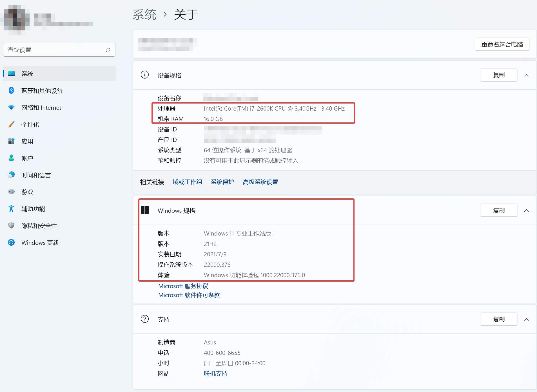The width and height of the screenshot is (537, 392).
Task: Click the phone number 400-600-6655
Action: [222, 353]
